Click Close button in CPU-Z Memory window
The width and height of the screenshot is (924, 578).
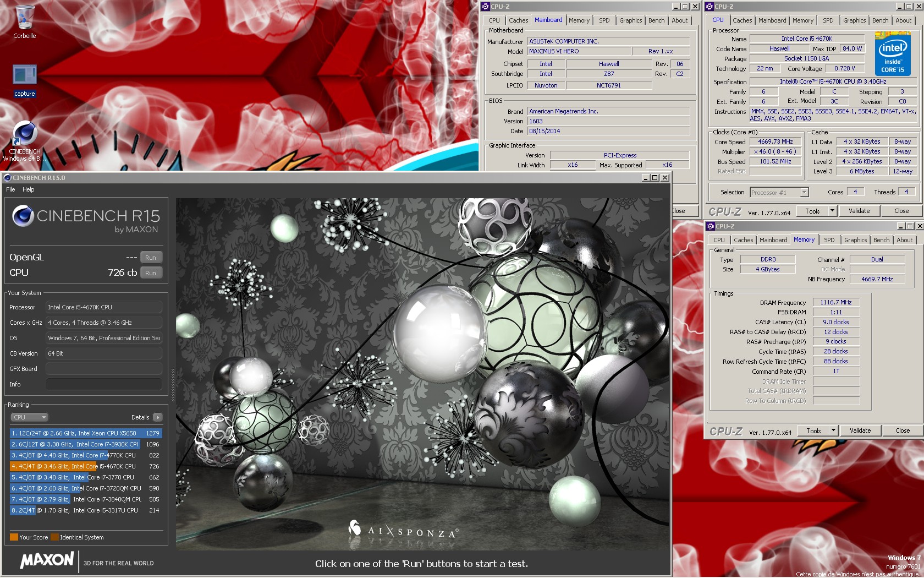coord(903,430)
